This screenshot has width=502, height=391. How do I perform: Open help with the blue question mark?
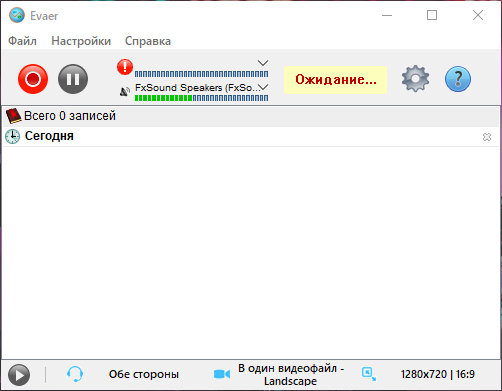tap(458, 79)
